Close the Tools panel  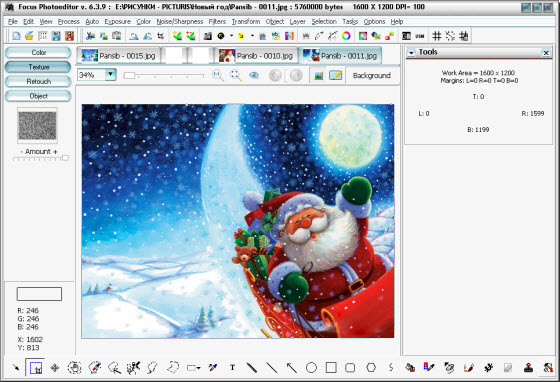tap(546, 53)
